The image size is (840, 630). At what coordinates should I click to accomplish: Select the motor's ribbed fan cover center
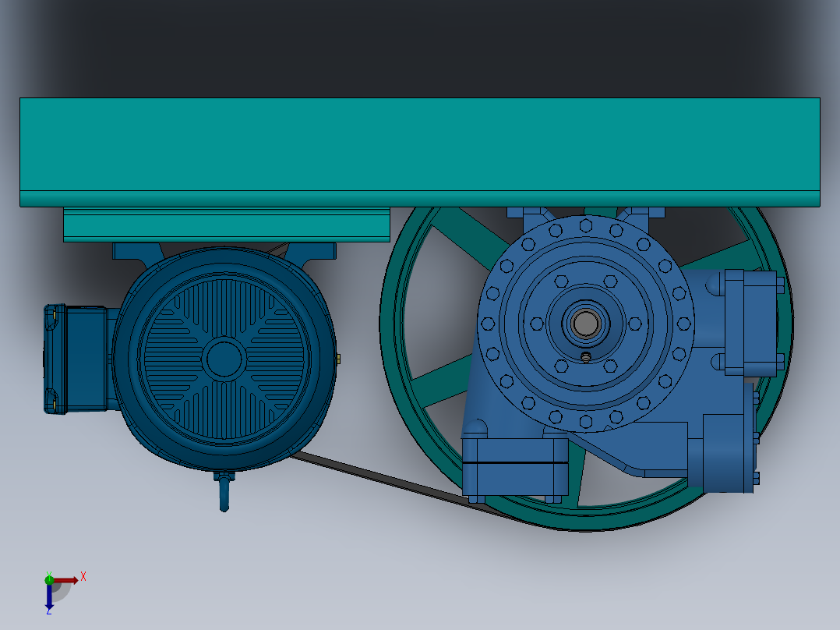point(224,359)
